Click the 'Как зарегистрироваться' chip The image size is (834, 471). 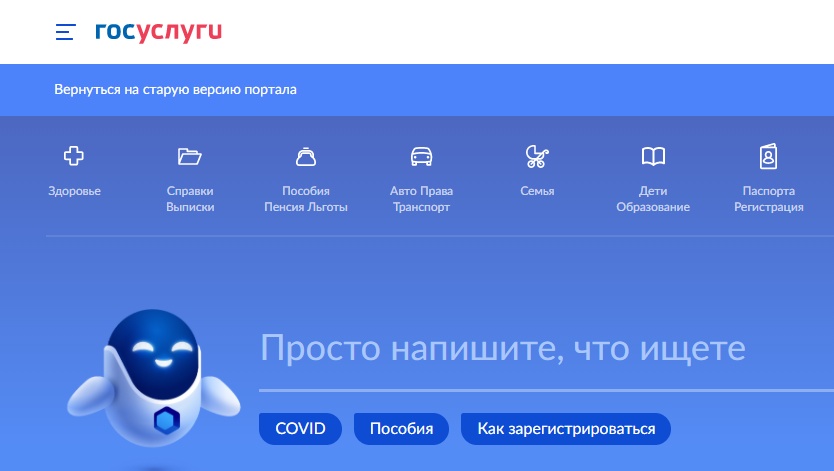566,429
